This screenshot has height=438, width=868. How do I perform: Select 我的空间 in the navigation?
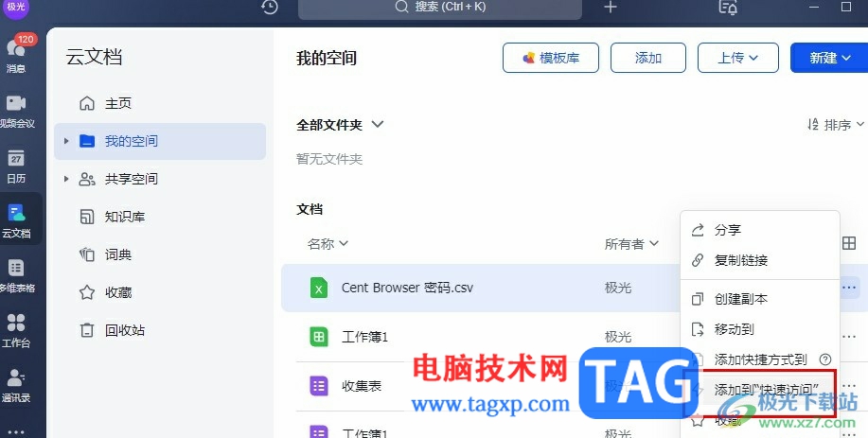click(x=160, y=141)
